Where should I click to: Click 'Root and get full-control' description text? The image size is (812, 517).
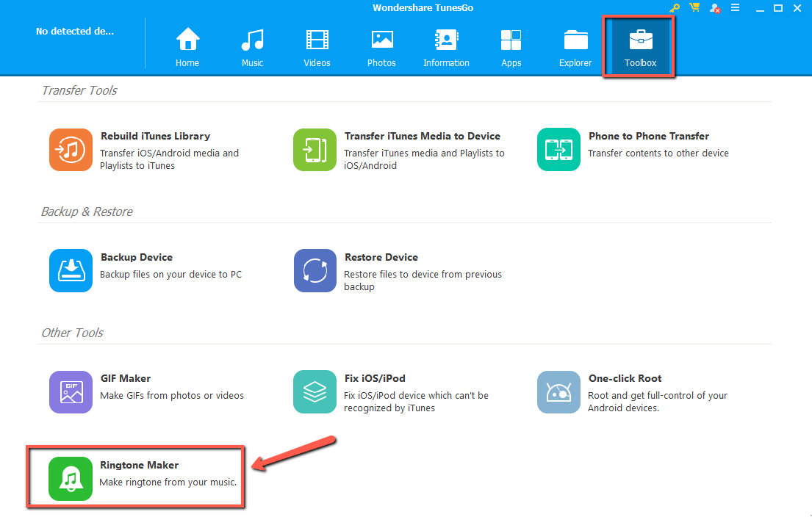[658, 402]
